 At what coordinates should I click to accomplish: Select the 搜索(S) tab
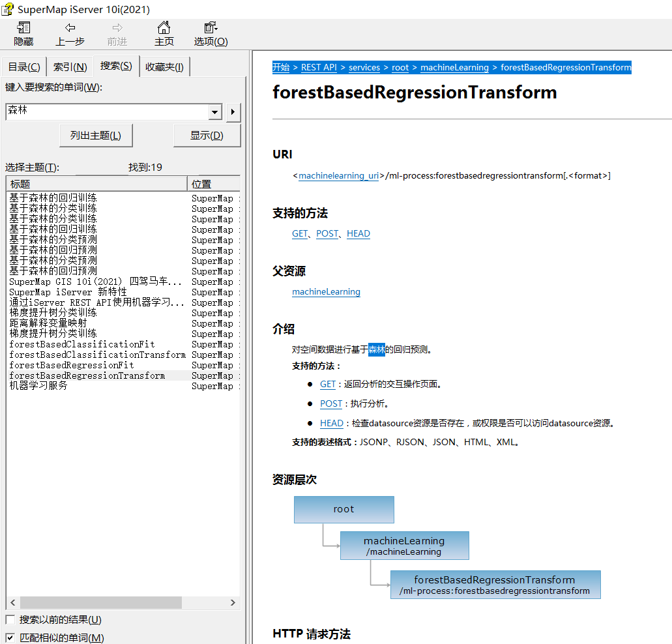[x=116, y=66]
